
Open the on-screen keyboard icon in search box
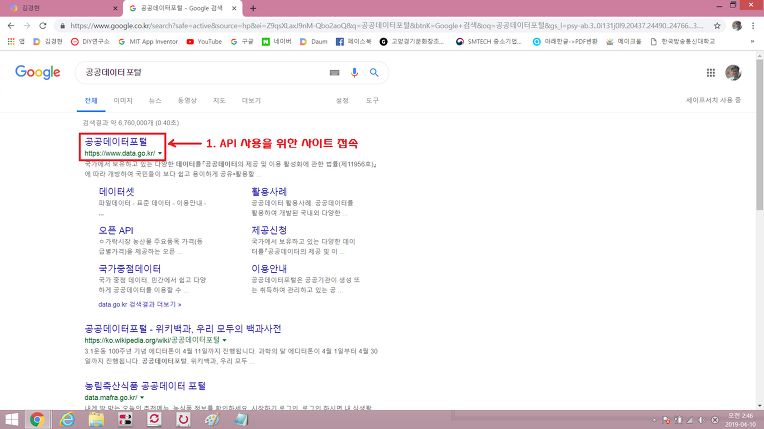pos(334,73)
